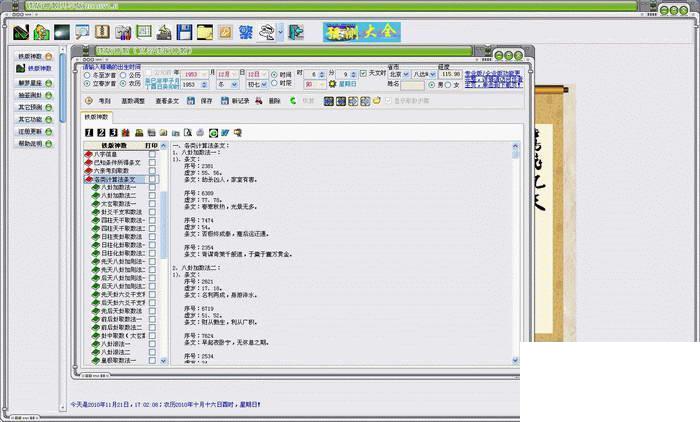Toggle the 天文时 checkbox

click(363, 73)
